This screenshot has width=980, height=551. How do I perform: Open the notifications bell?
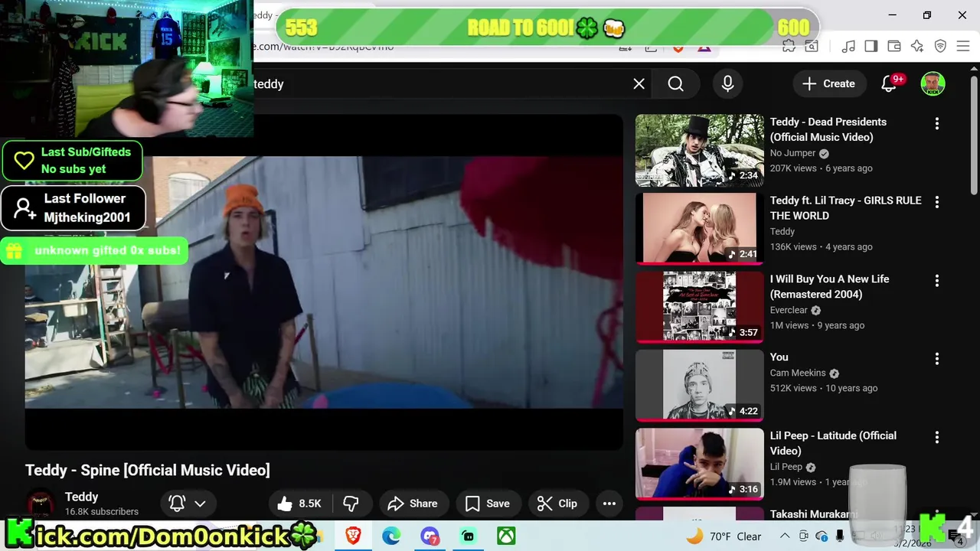[x=889, y=84]
